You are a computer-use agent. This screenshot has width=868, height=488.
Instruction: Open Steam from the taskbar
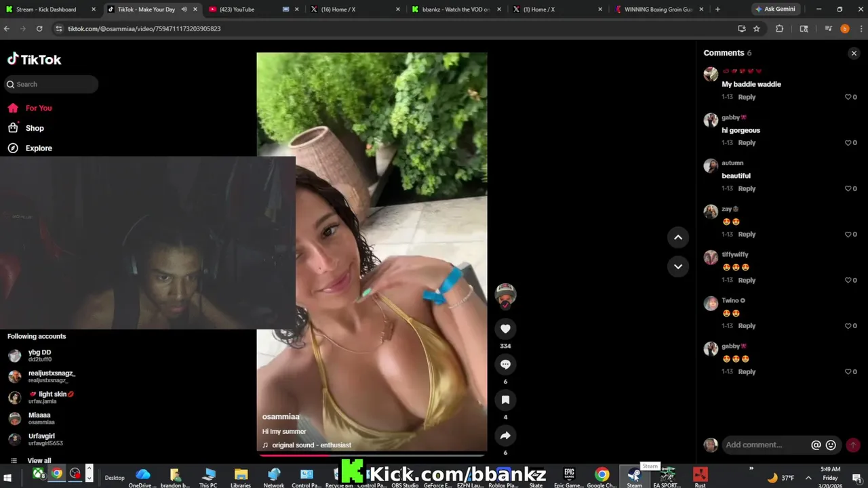(634, 477)
